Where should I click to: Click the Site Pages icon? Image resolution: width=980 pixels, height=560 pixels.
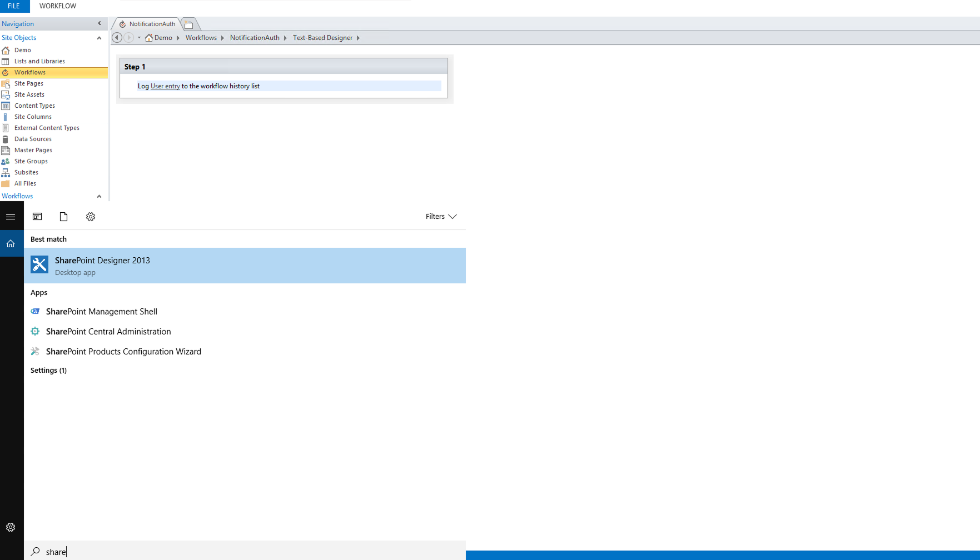[x=6, y=83]
